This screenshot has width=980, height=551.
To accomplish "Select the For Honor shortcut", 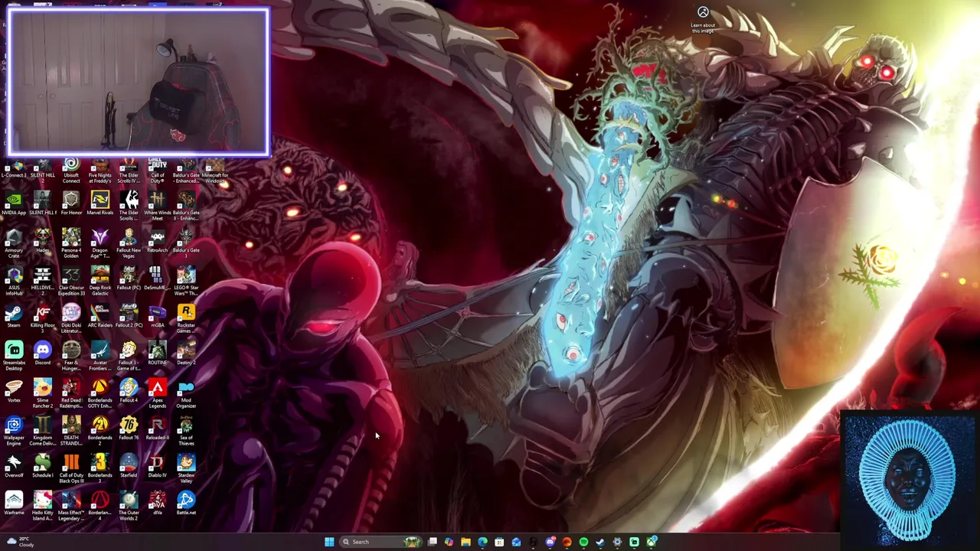I will [71, 204].
